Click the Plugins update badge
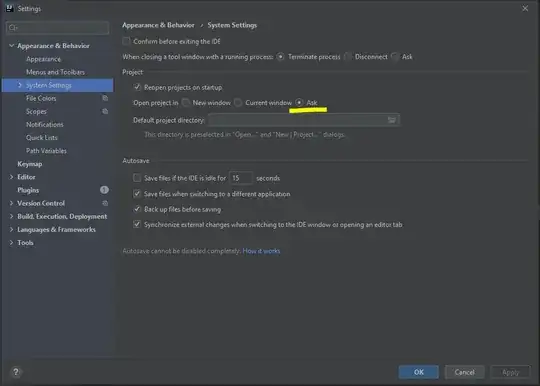The width and height of the screenshot is (540, 386). coord(104,190)
